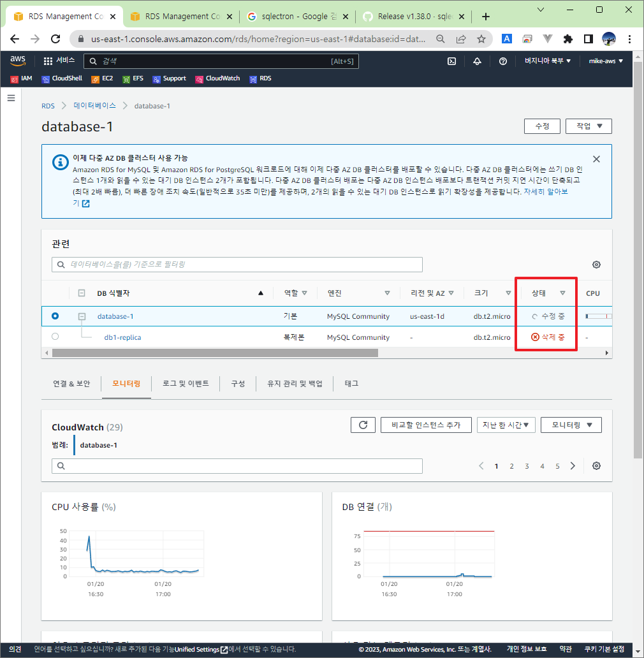The width and height of the screenshot is (644, 658).
Task: Switch to 유지 관리 및 백업 tab
Action: tap(295, 384)
